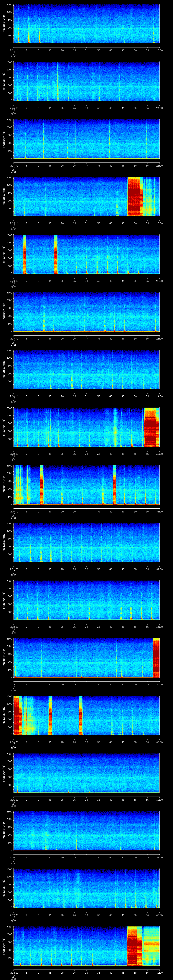173x980 pixels.
Task: Open the 7:32:00 spectrogram panel
Action: click(x=87, y=600)
